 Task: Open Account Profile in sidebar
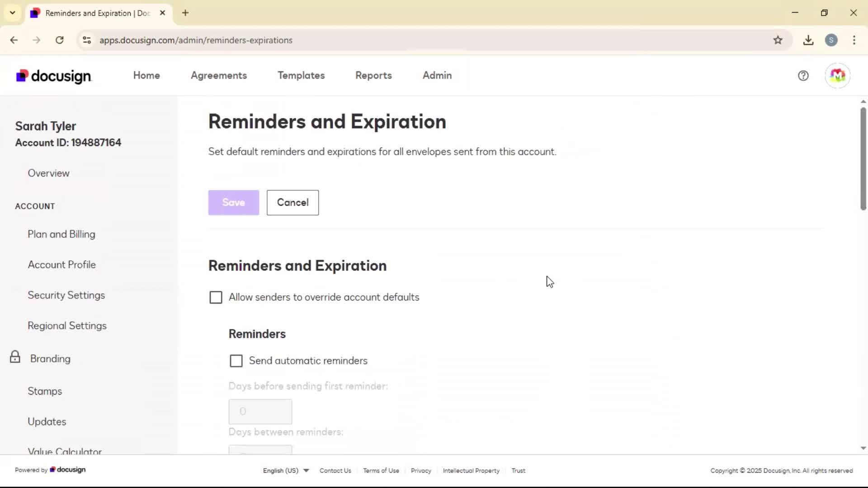point(61,265)
